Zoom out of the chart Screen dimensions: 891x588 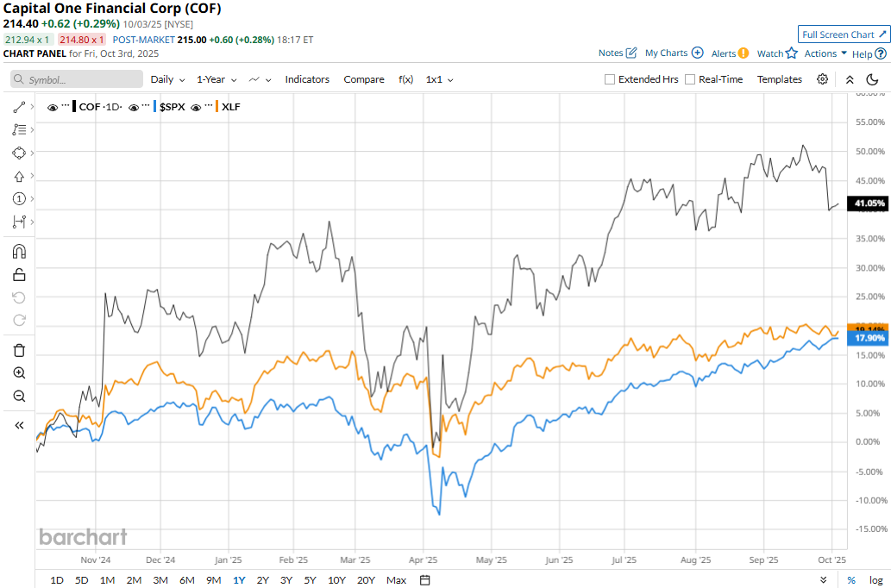tap(19, 396)
